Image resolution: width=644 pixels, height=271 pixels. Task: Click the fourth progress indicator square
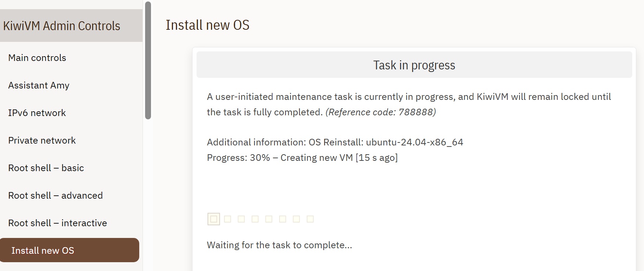(x=255, y=219)
